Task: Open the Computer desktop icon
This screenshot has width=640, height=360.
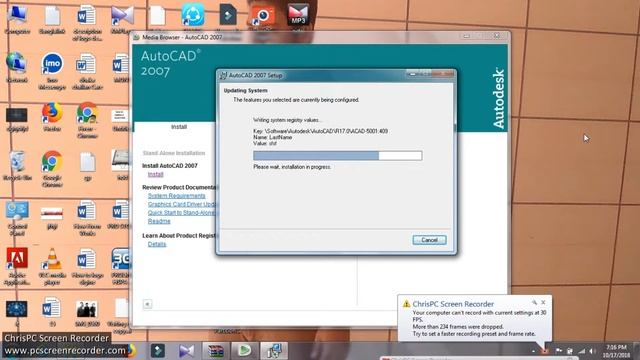Action: click(17, 20)
